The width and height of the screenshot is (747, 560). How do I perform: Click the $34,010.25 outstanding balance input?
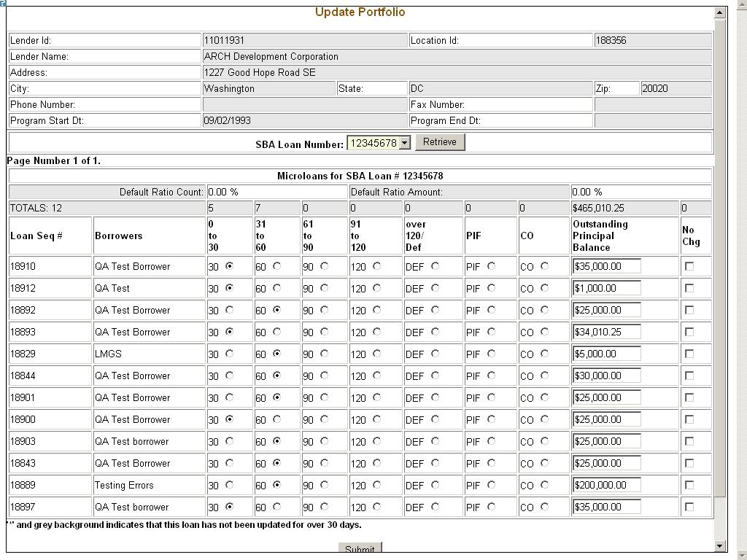tap(606, 332)
